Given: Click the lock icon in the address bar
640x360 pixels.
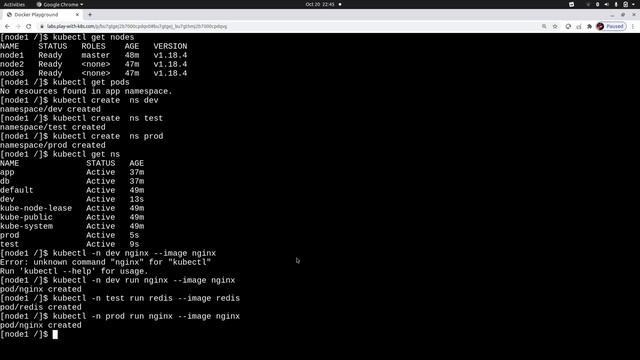Looking at the screenshot, I should [x=42, y=27].
